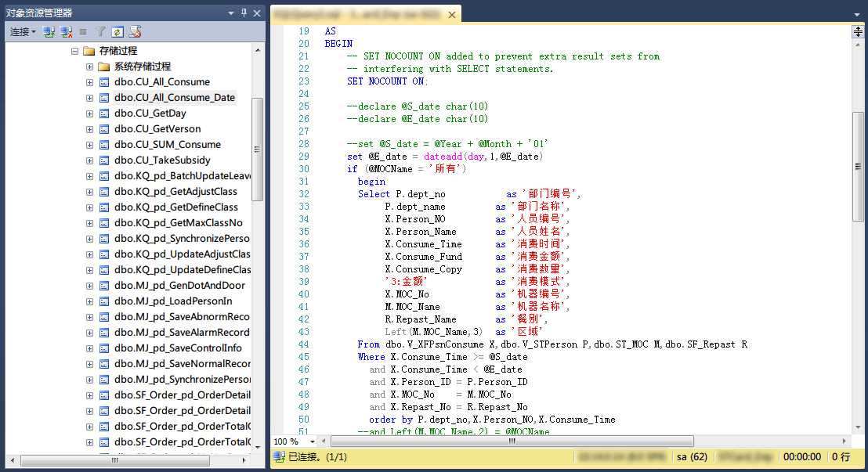Image resolution: width=868 pixels, height=472 pixels.
Task: Expand the dbo.CU_All_Consume procedure node
Action: 89,82
